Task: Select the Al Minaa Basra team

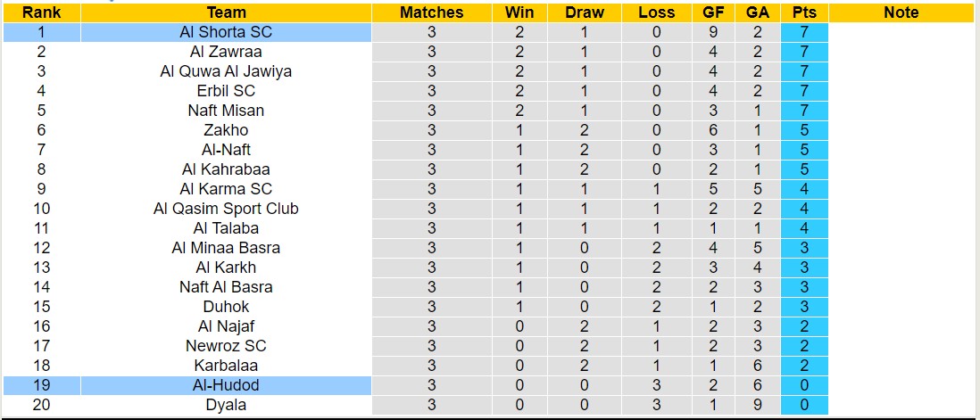Action: (x=226, y=248)
